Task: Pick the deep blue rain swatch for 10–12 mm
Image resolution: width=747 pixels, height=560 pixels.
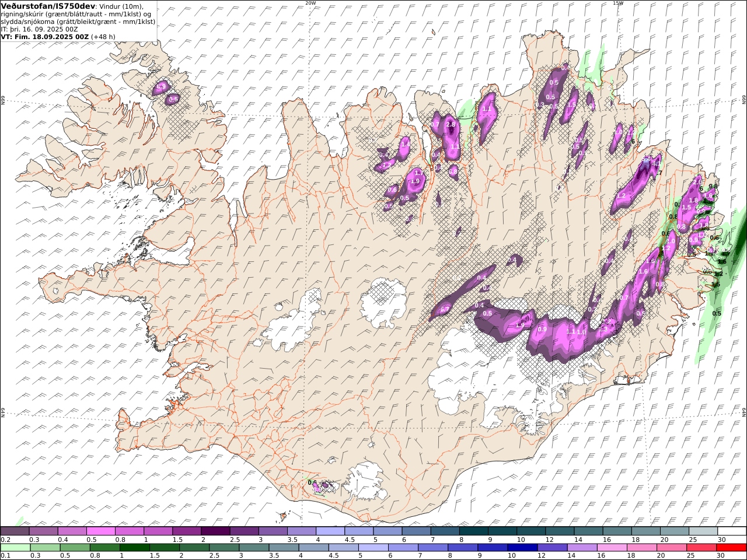Action: [522, 547]
